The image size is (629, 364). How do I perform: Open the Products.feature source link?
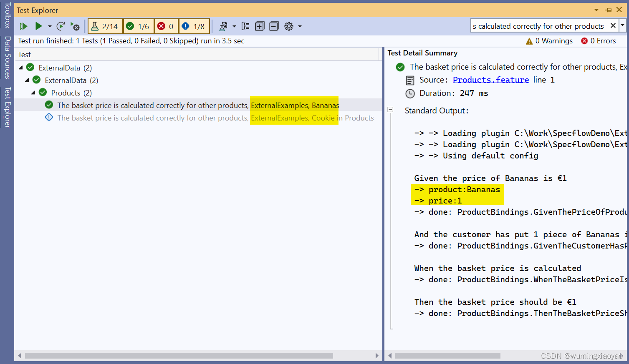coord(490,80)
